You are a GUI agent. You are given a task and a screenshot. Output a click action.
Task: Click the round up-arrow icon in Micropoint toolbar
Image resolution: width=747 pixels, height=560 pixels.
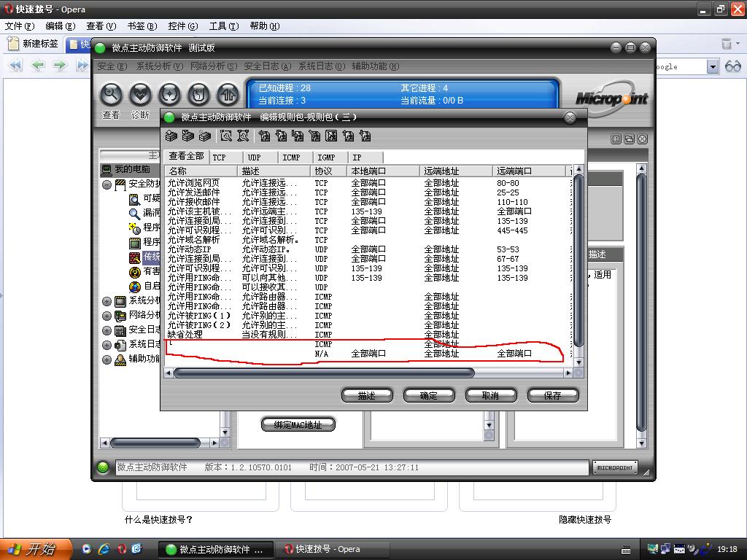(x=228, y=94)
